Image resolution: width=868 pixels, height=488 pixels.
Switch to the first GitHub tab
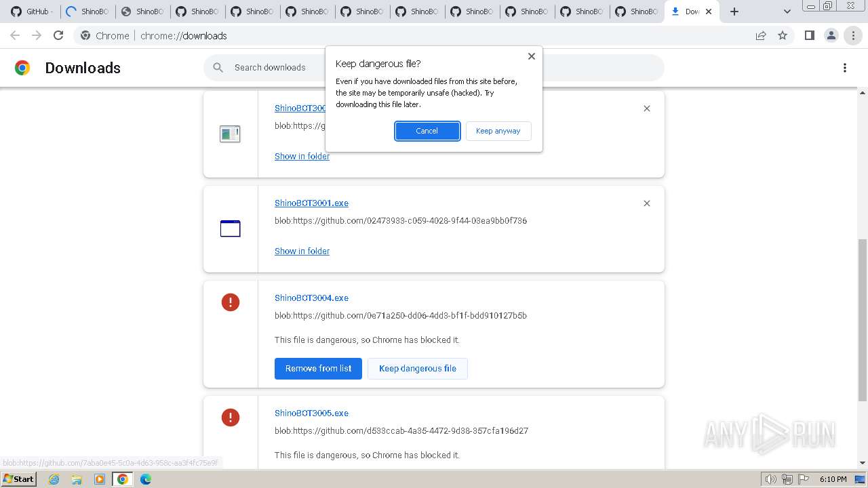[32, 12]
